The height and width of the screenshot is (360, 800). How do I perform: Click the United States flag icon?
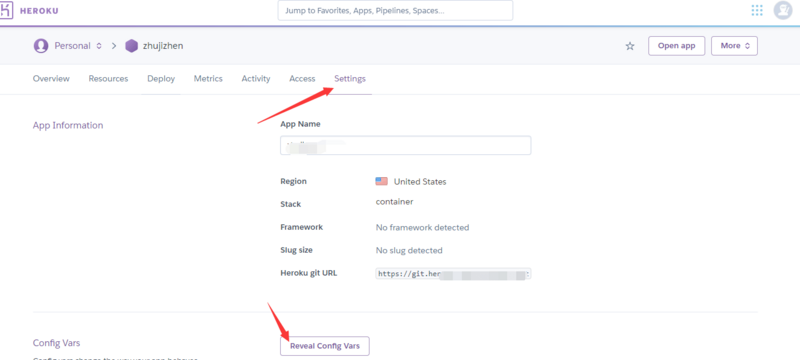point(382,181)
